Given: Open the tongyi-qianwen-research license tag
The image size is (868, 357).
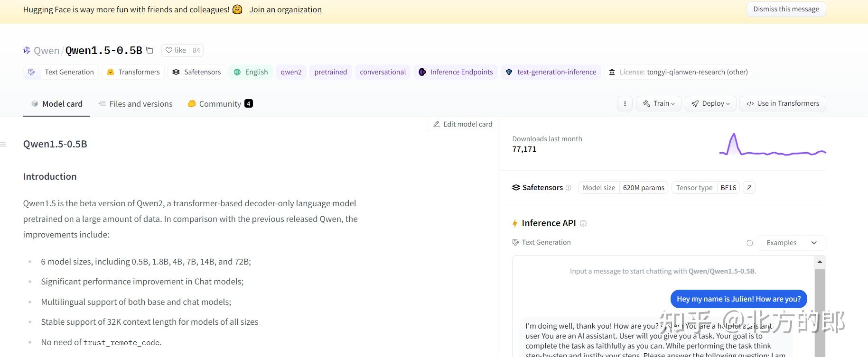Looking at the screenshot, I should click(678, 72).
